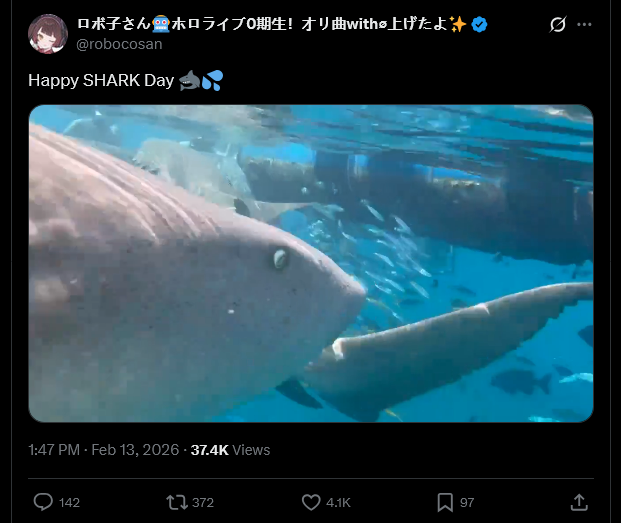This screenshot has width=621, height=523.
Task: Click the repost arrows icon
Action: tap(177, 502)
